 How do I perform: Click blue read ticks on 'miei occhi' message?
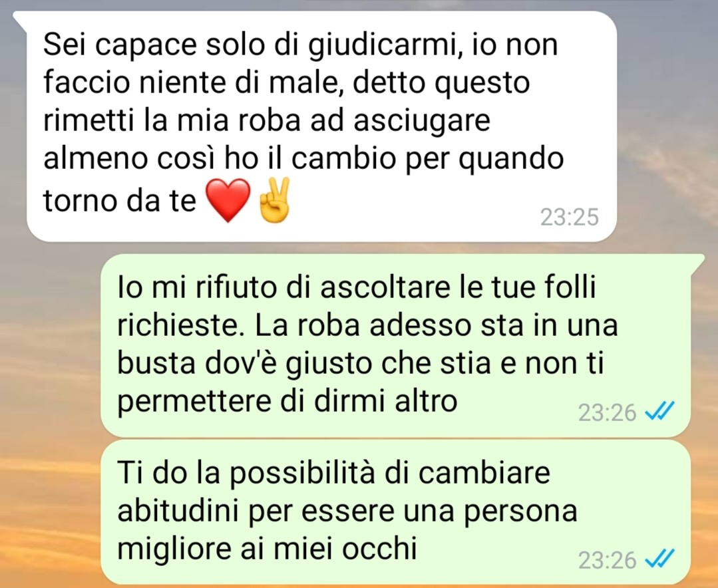click(x=659, y=558)
